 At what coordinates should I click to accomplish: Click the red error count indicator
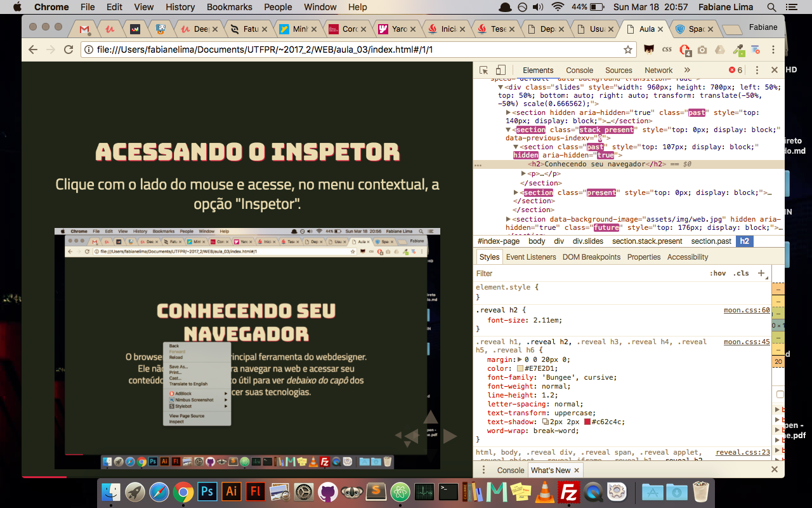[735, 70]
